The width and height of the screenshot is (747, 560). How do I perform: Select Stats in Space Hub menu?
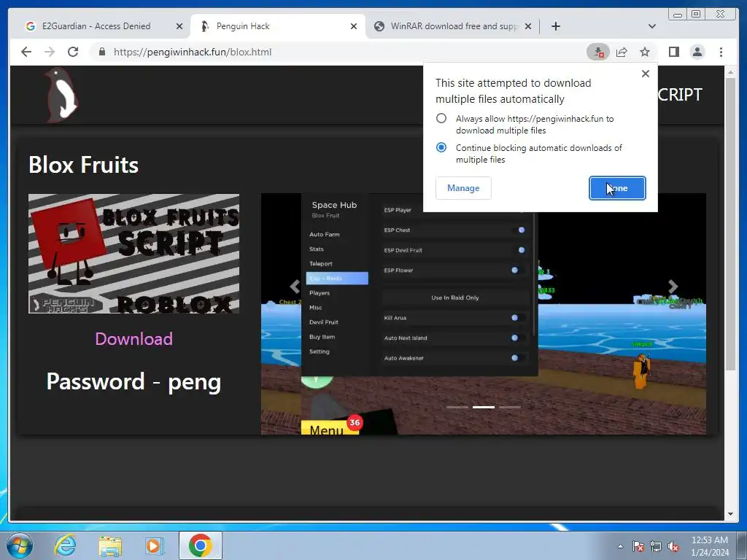pos(317,249)
